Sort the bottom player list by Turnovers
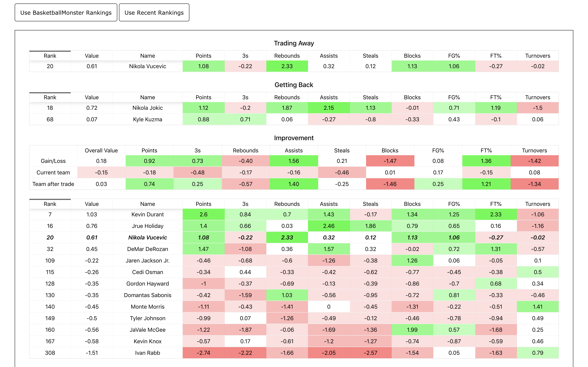Image resolution: width=588 pixels, height=367 pixels. (538, 204)
